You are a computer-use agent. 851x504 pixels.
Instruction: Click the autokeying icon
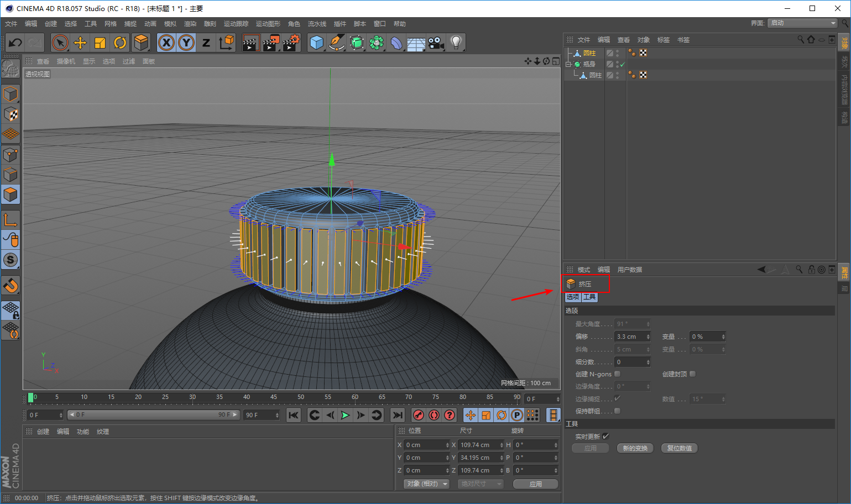[x=434, y=415]
